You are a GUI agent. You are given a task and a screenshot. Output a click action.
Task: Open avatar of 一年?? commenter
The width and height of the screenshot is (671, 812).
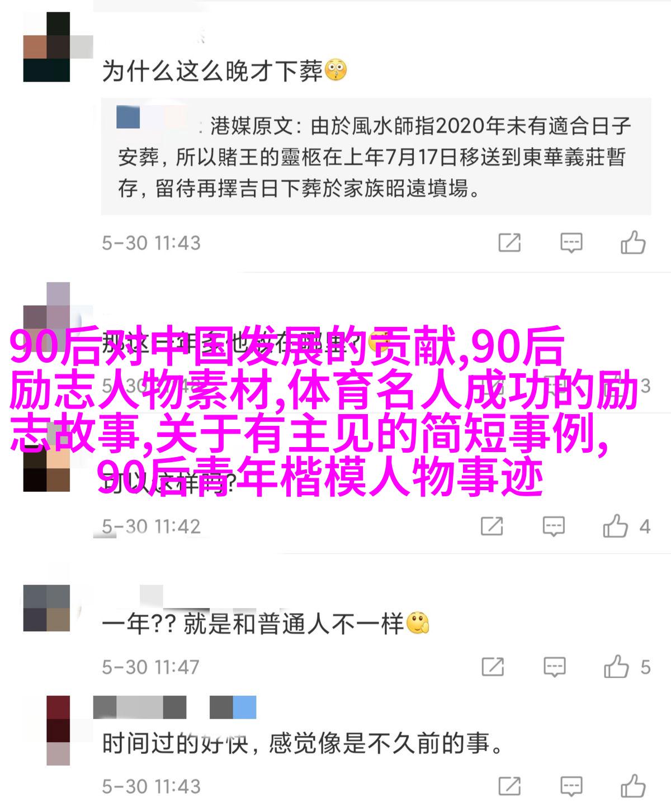point(47,608)
